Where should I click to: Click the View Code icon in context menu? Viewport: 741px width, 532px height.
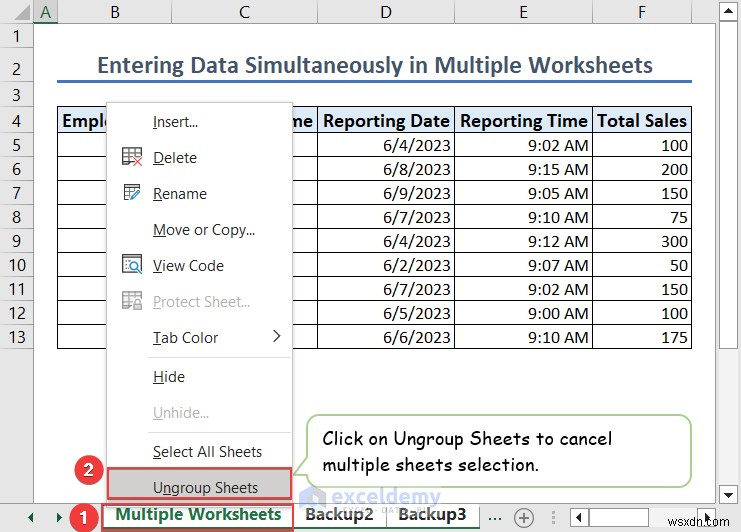click(132, 265)
